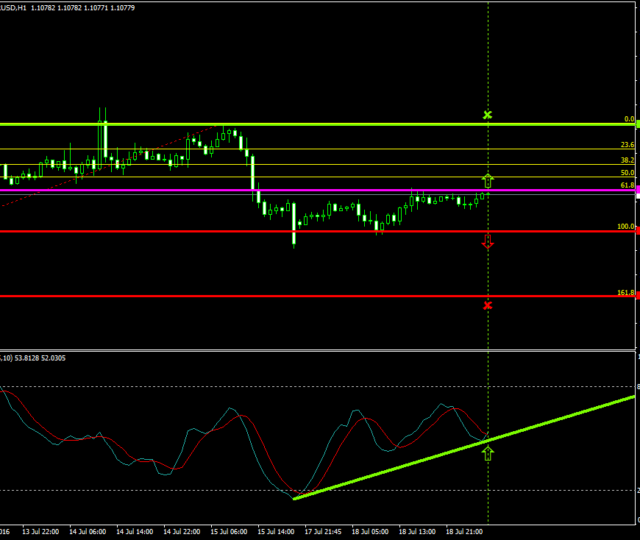The height and width of the screenshot is (540, 640).
Task: Click the 100.0 Fibonacci level label
Action: (625, 226)
